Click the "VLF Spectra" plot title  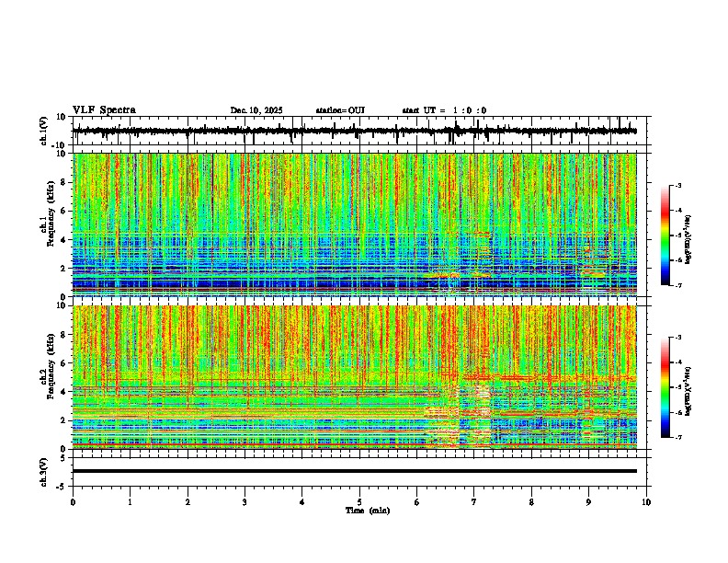click(x=104, y=110)
